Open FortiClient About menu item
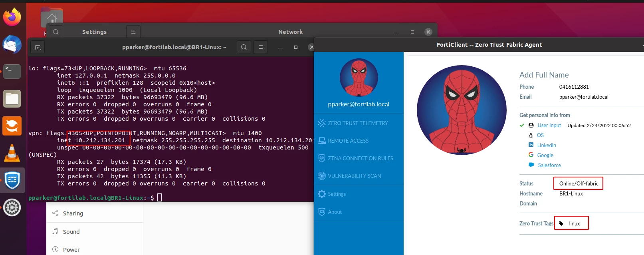This screenshot has height=255, width=644. point(359,212)
